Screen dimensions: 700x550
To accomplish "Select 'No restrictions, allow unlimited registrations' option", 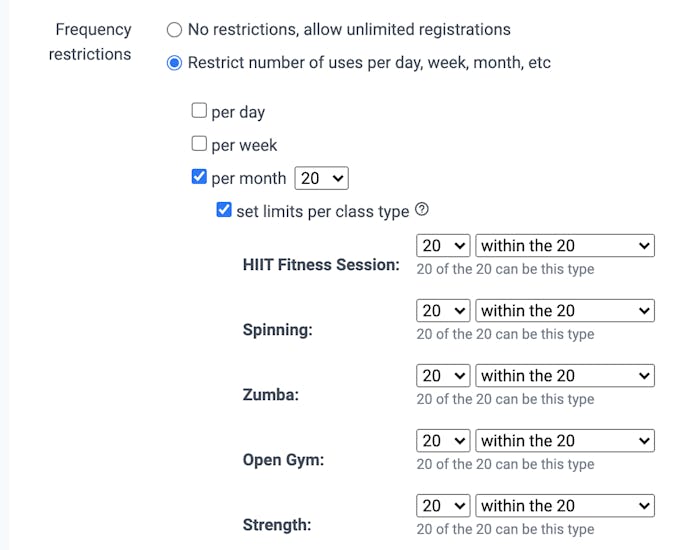I will (175, 30).
